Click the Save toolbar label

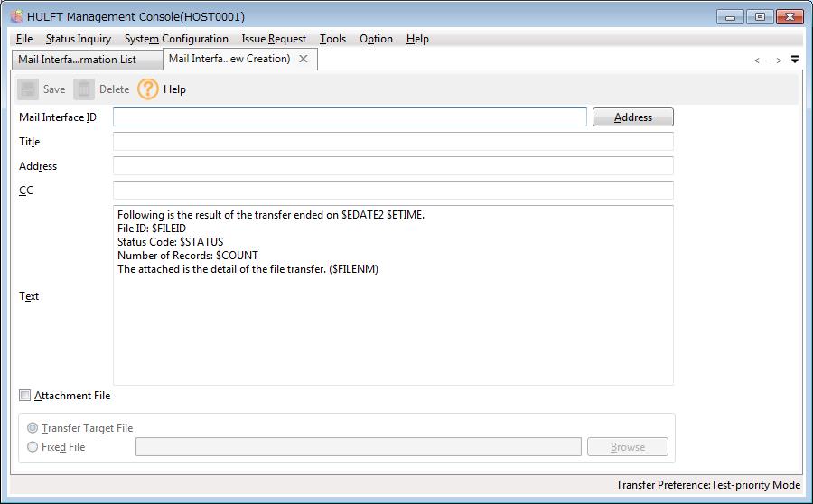[54, 89]
